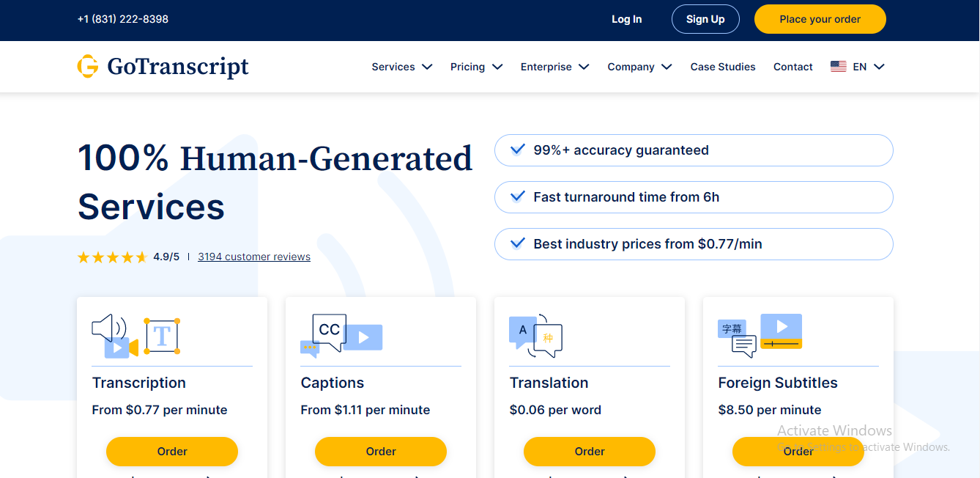Order the Translation service
980x478 pixels.
pos(590,452)
